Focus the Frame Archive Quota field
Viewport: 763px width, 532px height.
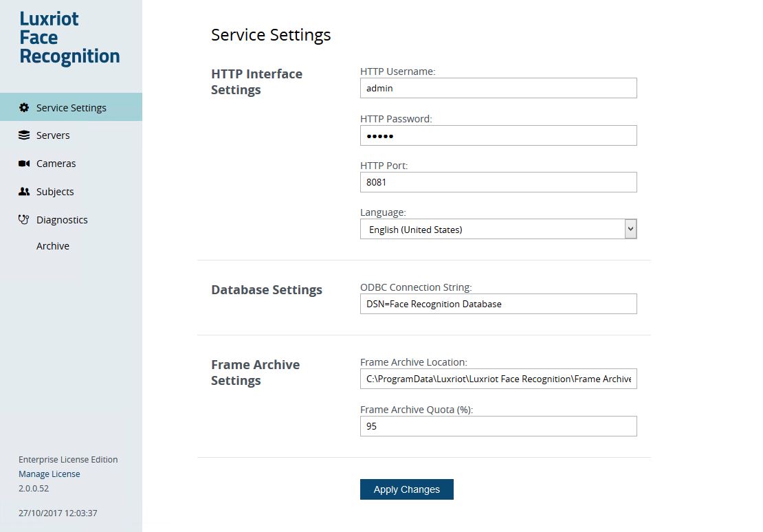pyautogui.click(x=498, y=426)
